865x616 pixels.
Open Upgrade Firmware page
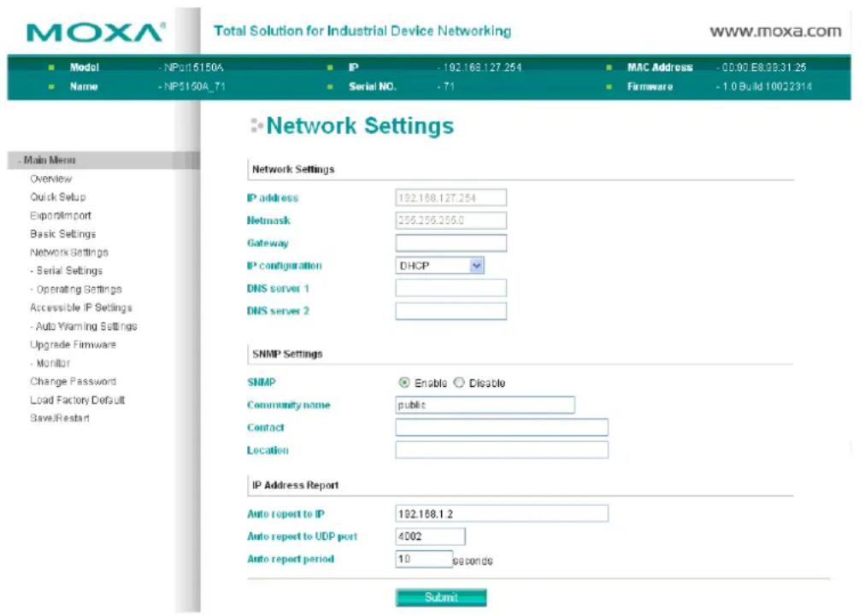coord(73,344)
